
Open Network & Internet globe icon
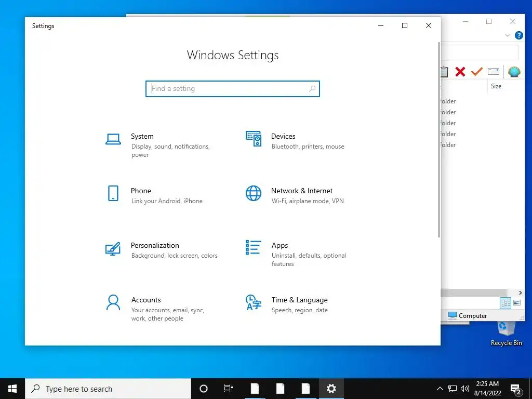click(254, 193)
